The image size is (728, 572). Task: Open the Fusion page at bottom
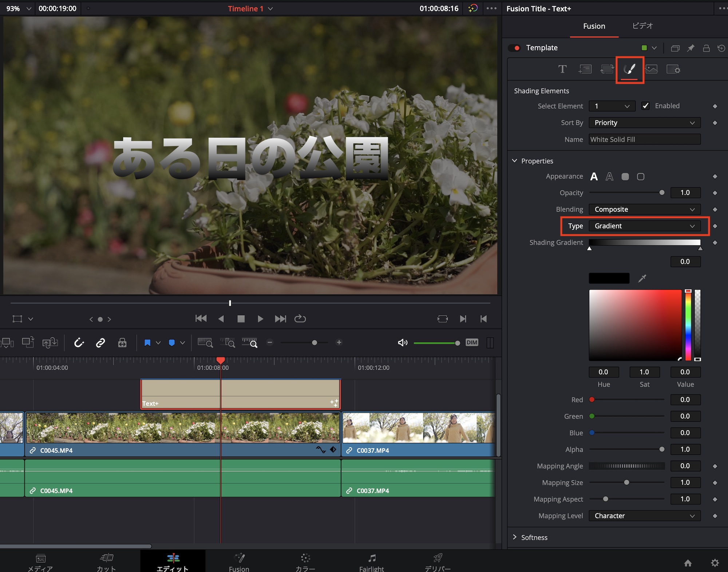[x=239, y=561]
